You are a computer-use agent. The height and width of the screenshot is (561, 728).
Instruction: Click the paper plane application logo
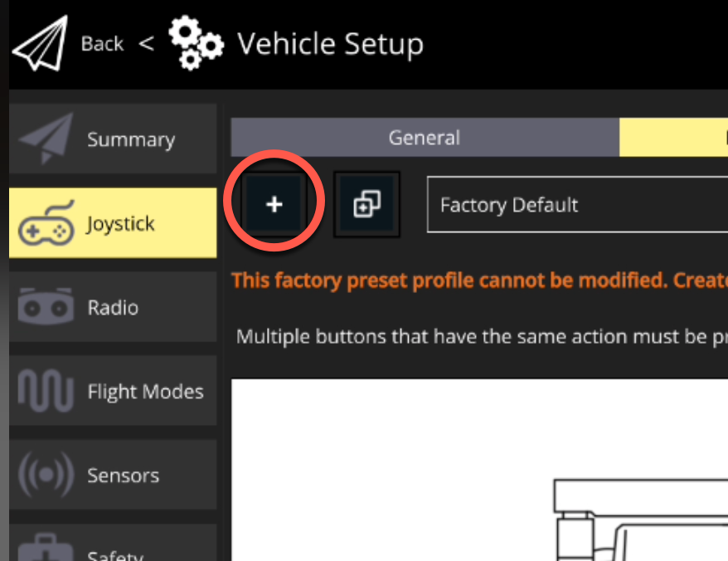tap(39, 45)
